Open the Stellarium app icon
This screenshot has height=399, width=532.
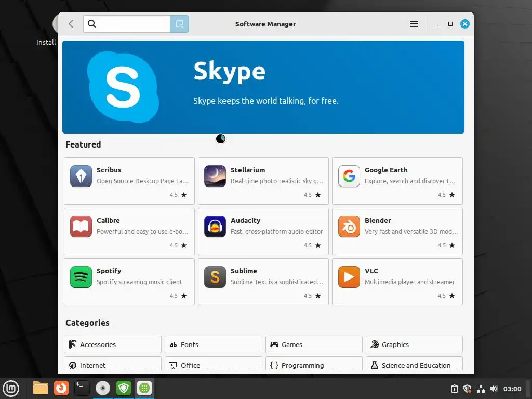tap(215, 176)
